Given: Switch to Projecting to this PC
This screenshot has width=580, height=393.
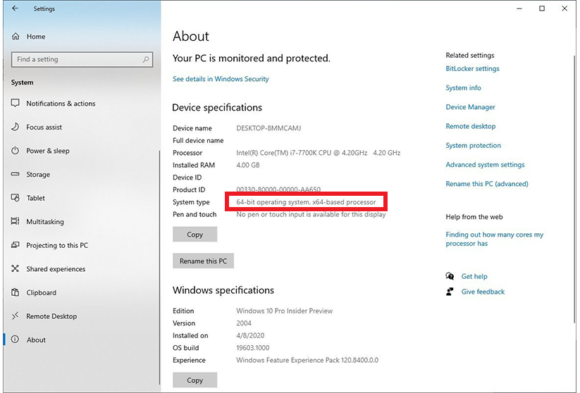Looking at the screenshot, I should click(57, 245).
